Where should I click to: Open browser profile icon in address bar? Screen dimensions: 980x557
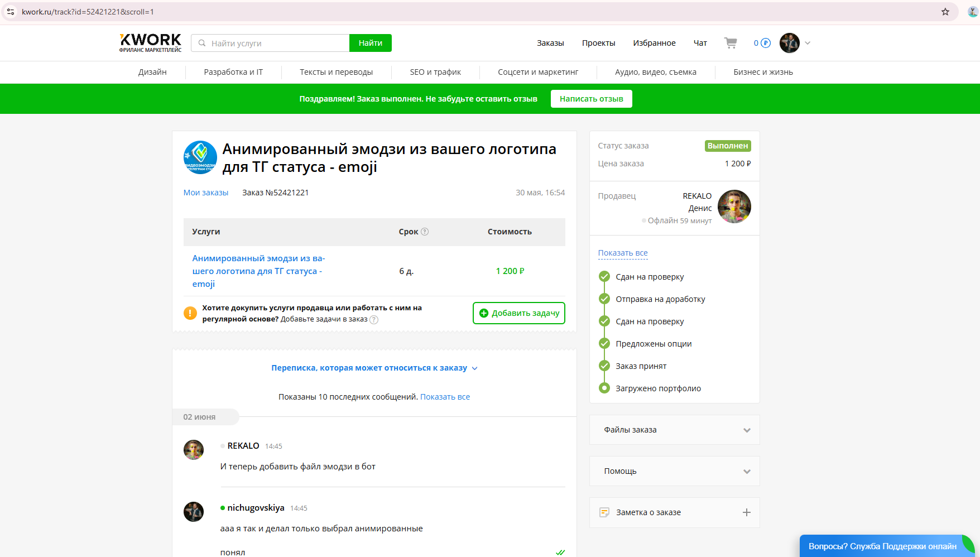tap(972, 12)
